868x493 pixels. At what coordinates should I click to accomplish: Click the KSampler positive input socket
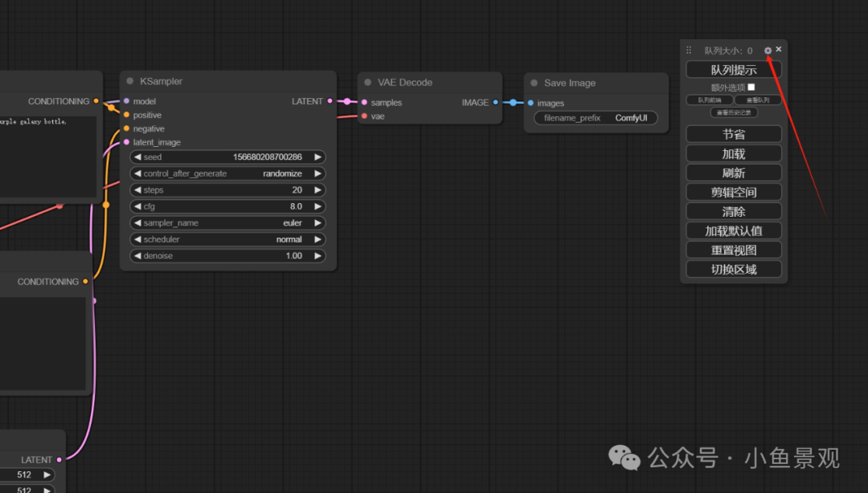[127, 115]
